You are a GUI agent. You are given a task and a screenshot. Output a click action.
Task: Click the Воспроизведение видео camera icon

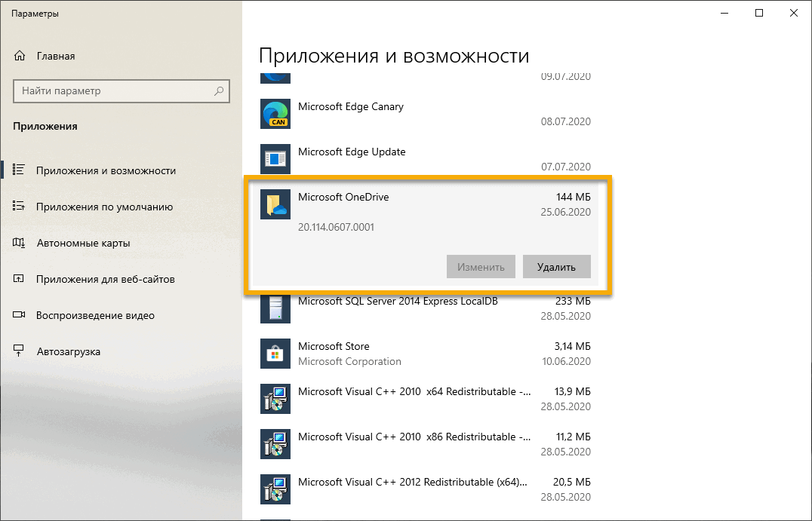17,315
